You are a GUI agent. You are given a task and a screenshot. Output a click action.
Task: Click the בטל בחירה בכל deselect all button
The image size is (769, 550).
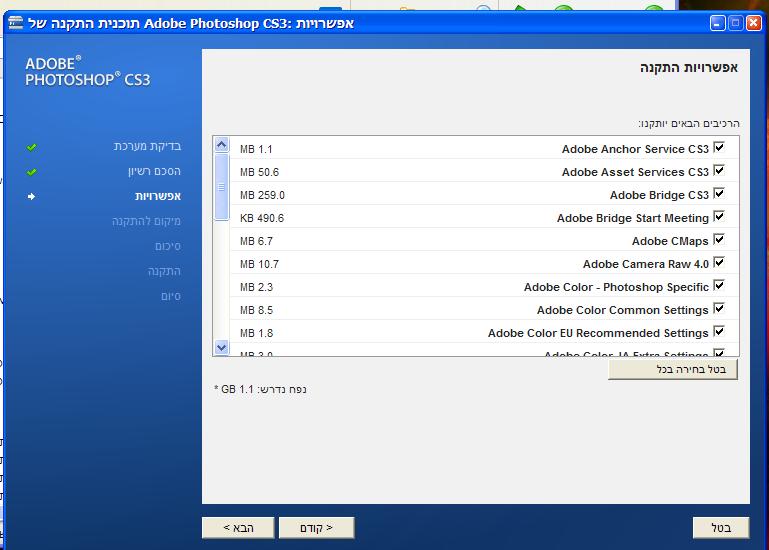coord(673,369)
